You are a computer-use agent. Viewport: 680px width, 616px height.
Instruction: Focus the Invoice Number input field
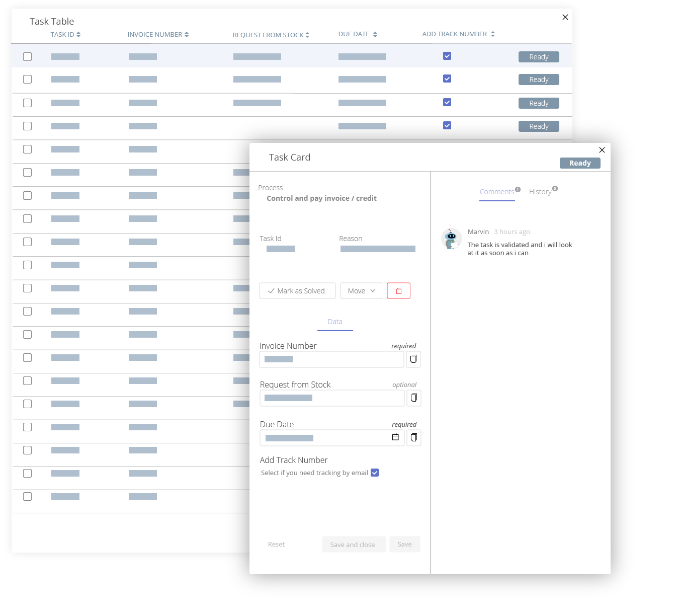(x=331, y=359)
